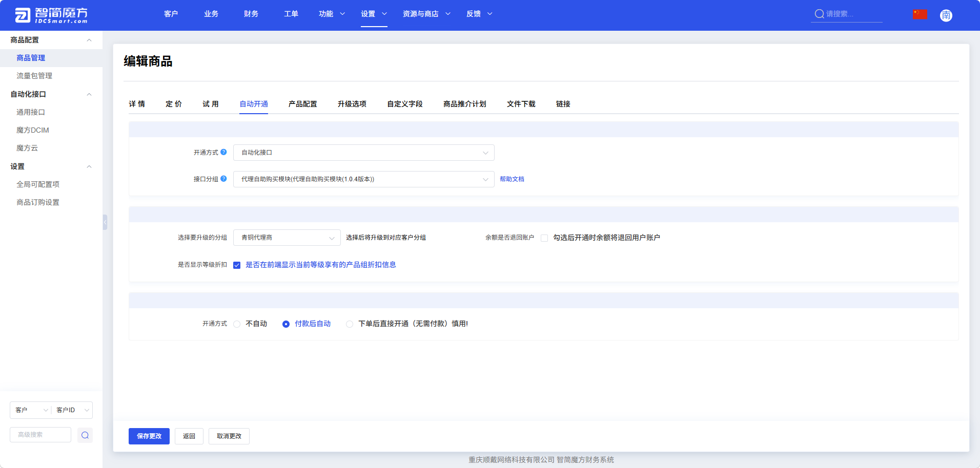Screen dimensions: 980x468
Task: Select the 不自动 radio option
Action: 237,324
